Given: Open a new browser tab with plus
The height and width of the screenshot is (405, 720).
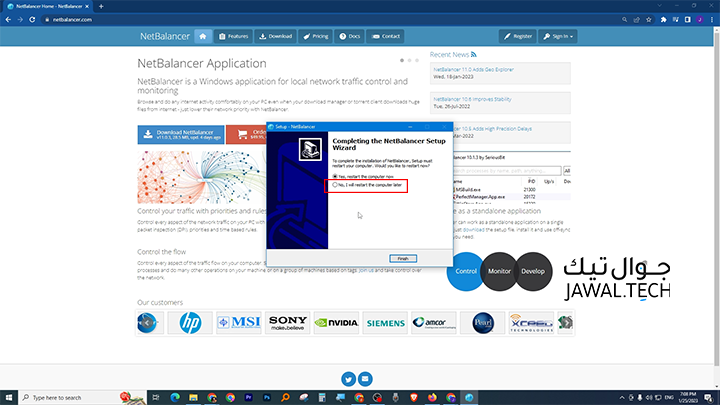Looking at the screenshot, I should pos(101,6).
